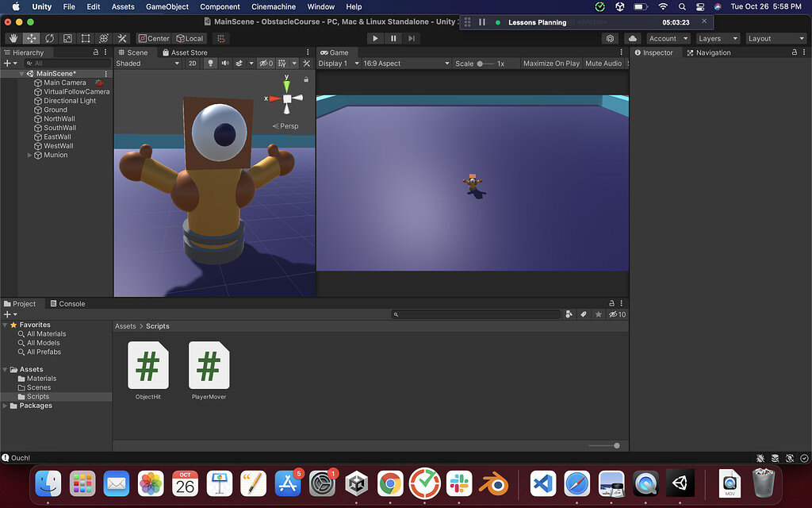
Task: Open custom editor tools
Action: [122, 38]
